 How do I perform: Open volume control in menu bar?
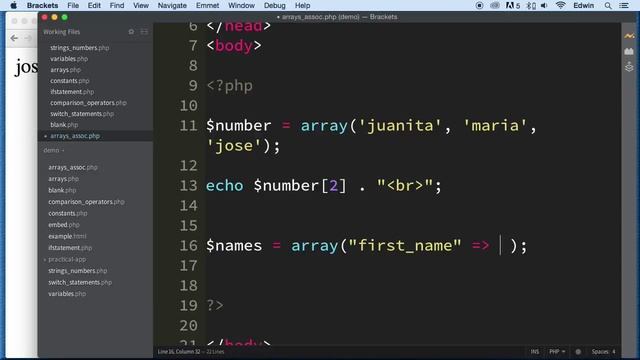544,5
